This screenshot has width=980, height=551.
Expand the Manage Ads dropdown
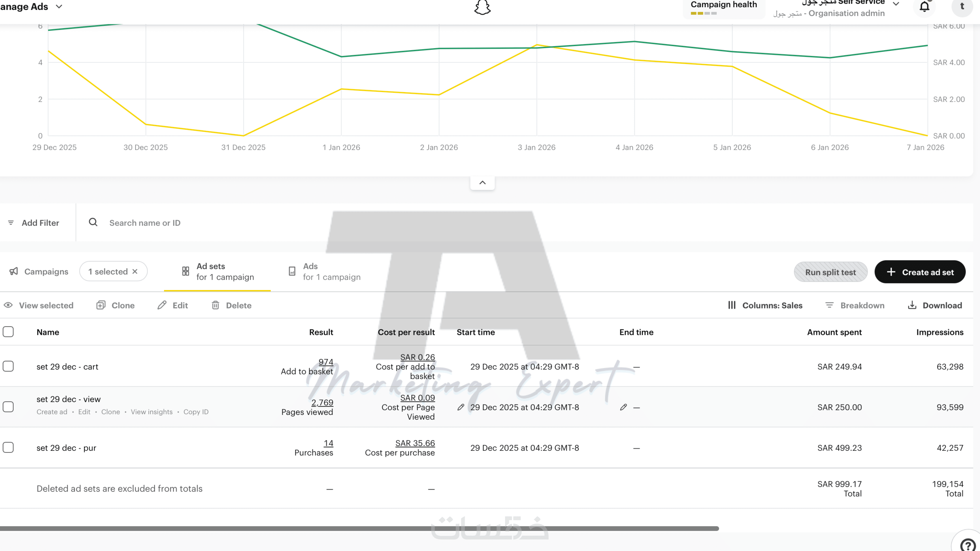click(59, 6)
